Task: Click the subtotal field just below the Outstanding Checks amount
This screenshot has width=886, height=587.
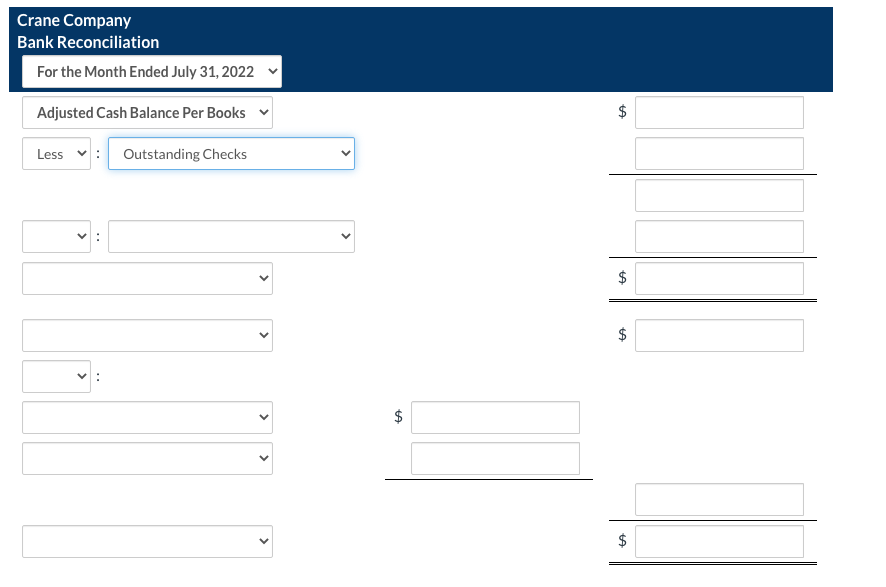Action: (x=719, y=195)
